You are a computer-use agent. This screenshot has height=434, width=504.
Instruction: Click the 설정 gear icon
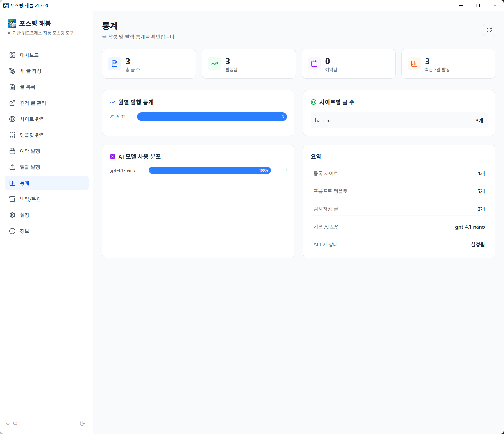tap(12, 215)
